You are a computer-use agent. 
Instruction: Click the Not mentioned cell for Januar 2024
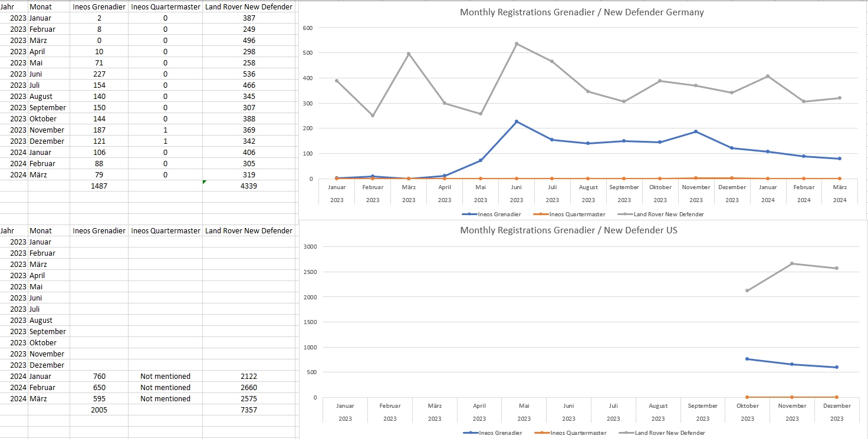click(x=165, y=376)
